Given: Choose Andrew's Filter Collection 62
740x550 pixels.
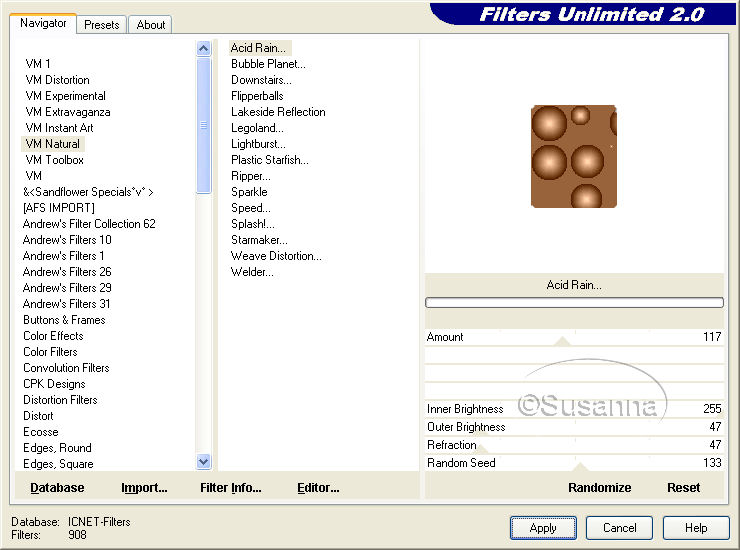Looking at the screenshot, I should pyautogui.click(x=89, y=224).
